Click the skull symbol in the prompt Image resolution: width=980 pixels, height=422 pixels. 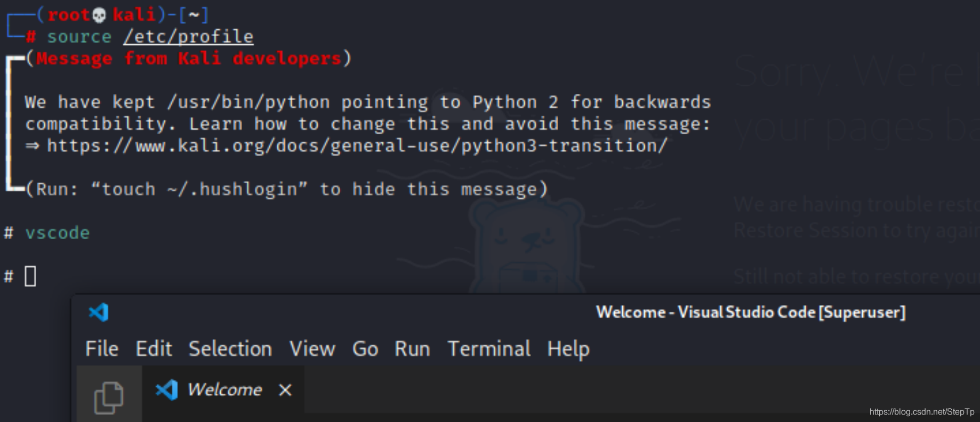coord(99,15)
